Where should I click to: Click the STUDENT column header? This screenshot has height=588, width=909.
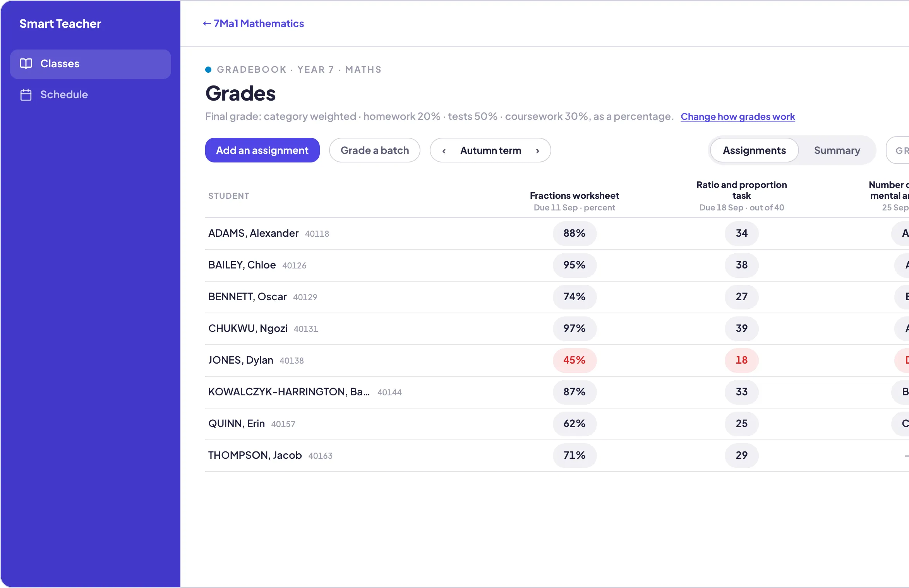[229, 196]
